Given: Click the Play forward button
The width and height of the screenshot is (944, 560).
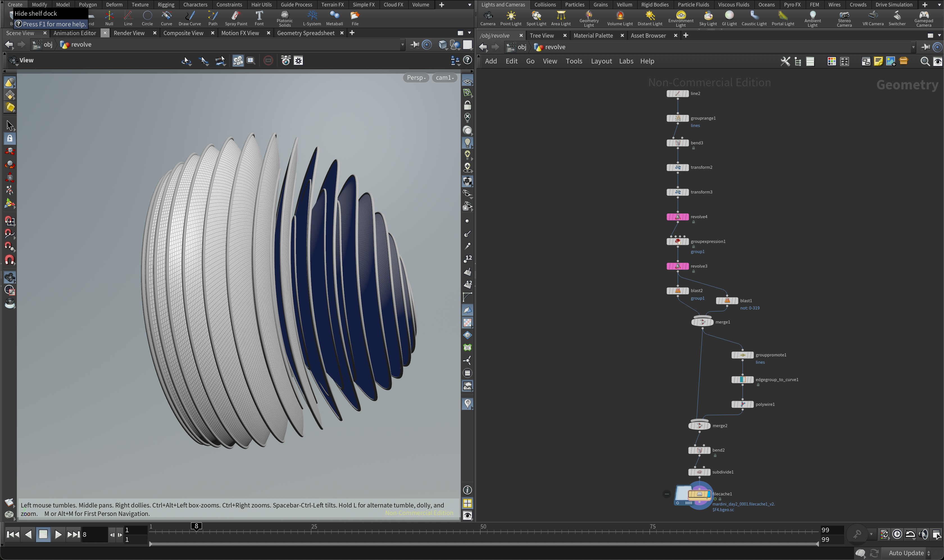Looking at the screenshot, I should coord(58,534).
